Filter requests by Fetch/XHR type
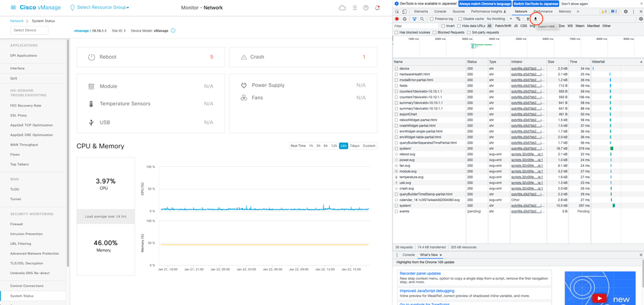Viewport: 644px width, 305px height. click(503, 26)
